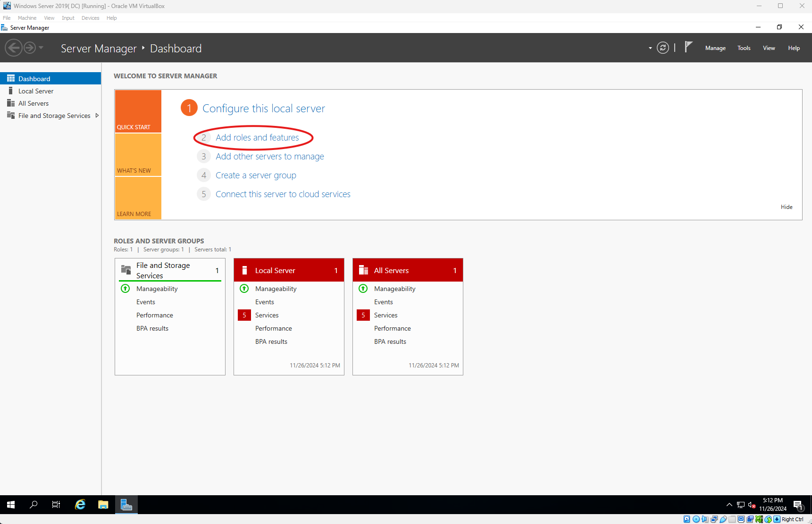This screenshot has height=524, width=812.
Task: Open the Manage menu in Server Manager
Action: tap(715, 48)
